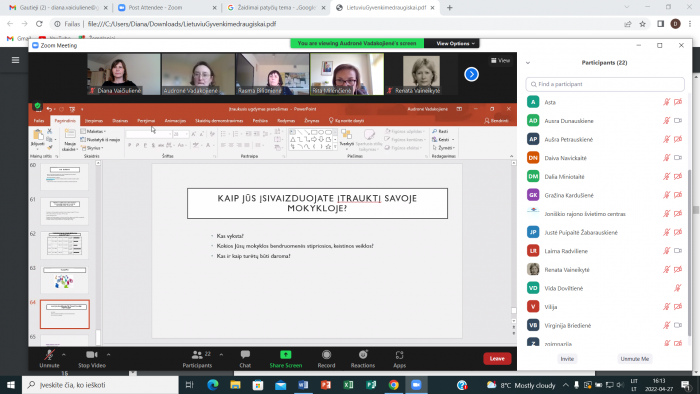Unmute the microphone in Zoom toolbar
The width and height of the screenshot is (700, 394).
[x=49, y=359]
